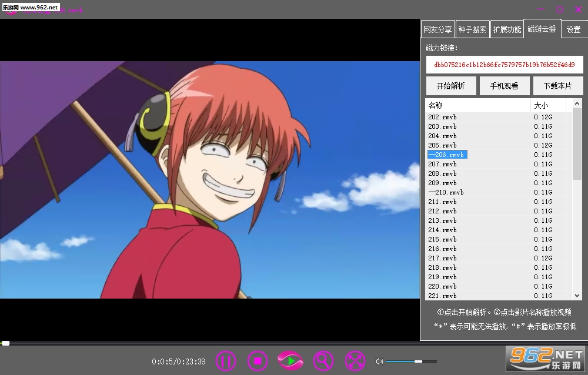The height and width of the screenshot is (375, 588).
Task: Open the 种子搜索 tab
Action: (x=472, y=29)
